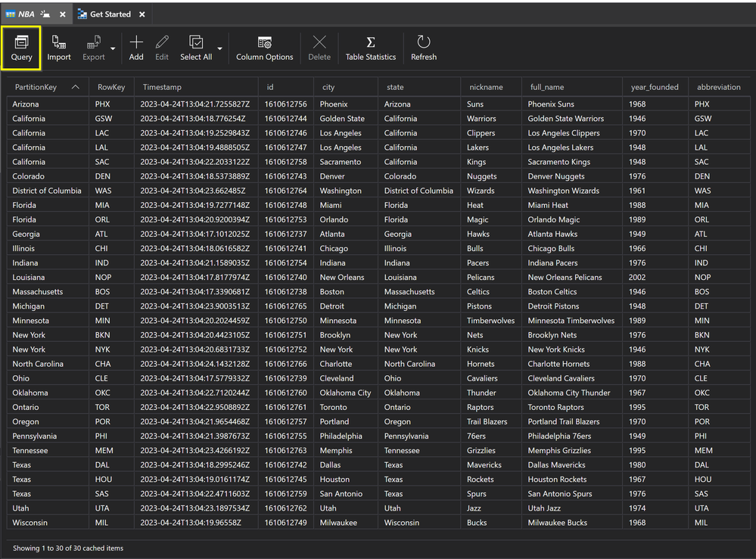Image resolution: width=756 pixels, height=559 pixels.
Task: Expand the Export dropdown arrow
Action: click(113, 48)
